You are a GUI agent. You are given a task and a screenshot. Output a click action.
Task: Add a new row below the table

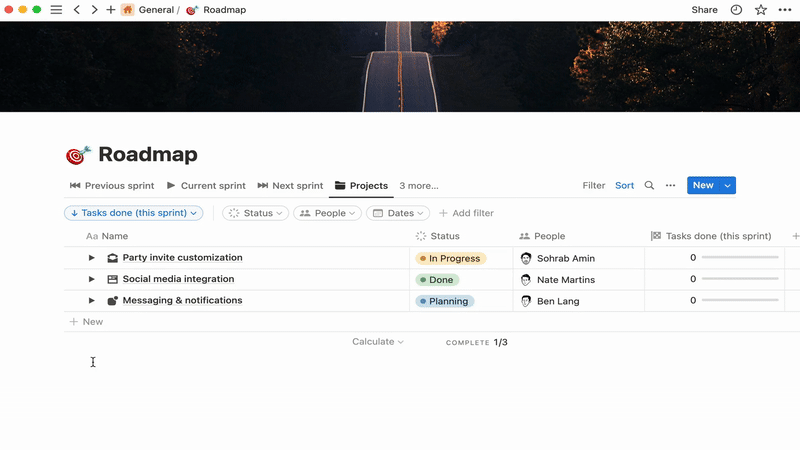(x=86, y=321)
